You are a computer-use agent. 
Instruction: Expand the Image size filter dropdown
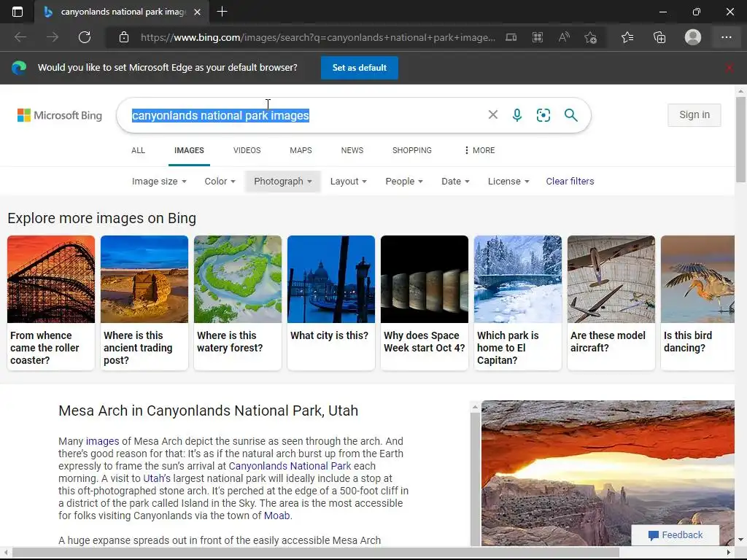tap(159, 182)
